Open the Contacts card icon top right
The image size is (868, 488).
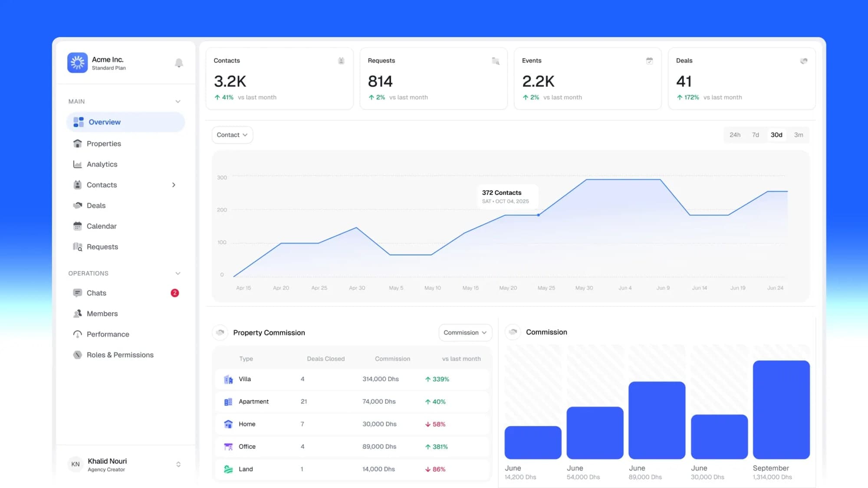point(341,61)
